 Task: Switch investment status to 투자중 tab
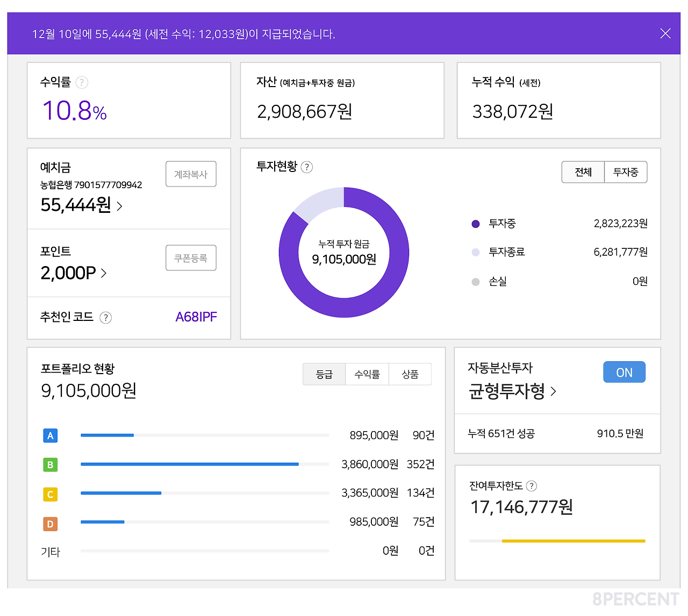[626, 172]
